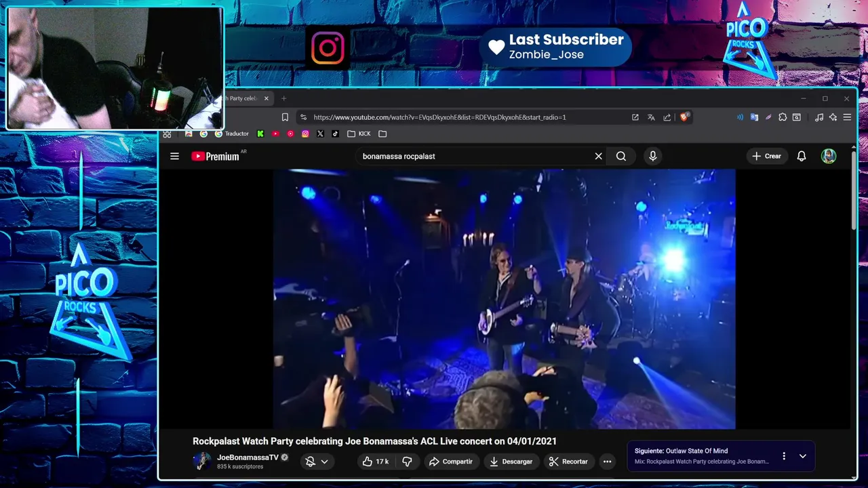Expand the notification preference chevron
868x488 pixels.
[x=324, y=462]
